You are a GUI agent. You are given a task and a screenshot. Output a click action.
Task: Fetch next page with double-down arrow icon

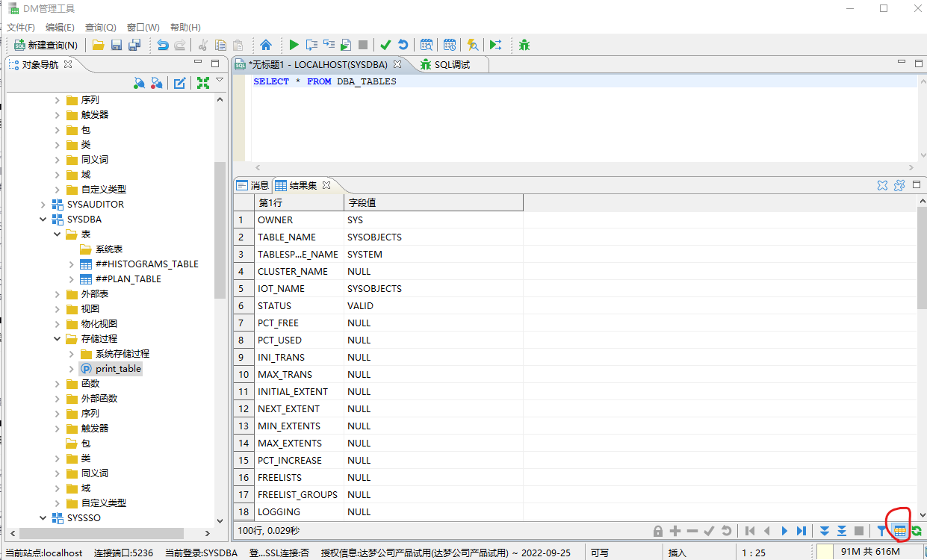pos(825,531)
